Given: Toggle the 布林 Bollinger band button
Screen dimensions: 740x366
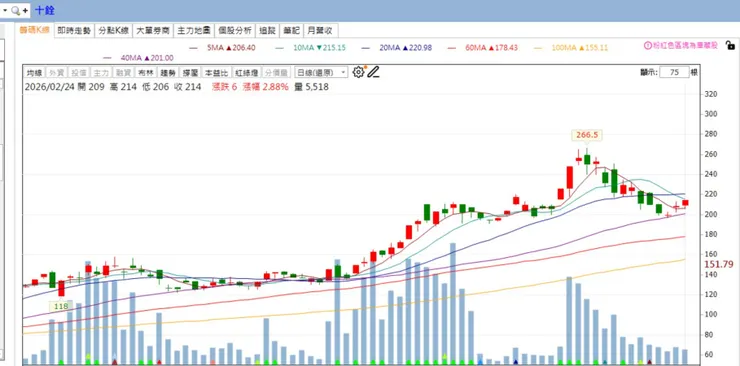Looking at the screenshot, I should (145, 73).
